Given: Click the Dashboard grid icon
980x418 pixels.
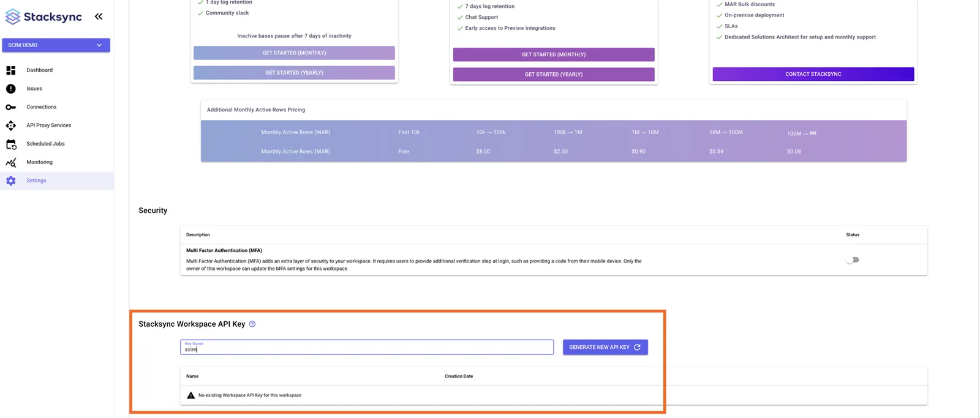Looking at the screenshot, I should 11,70.
